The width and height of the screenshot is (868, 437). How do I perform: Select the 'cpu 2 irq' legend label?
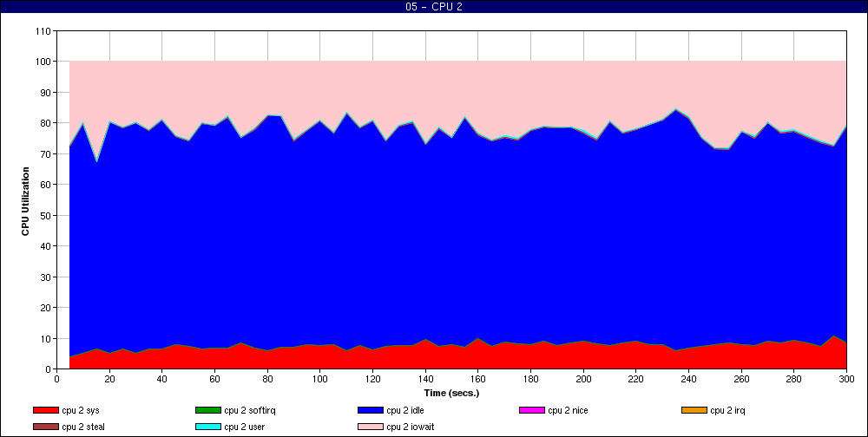point(727,410)
